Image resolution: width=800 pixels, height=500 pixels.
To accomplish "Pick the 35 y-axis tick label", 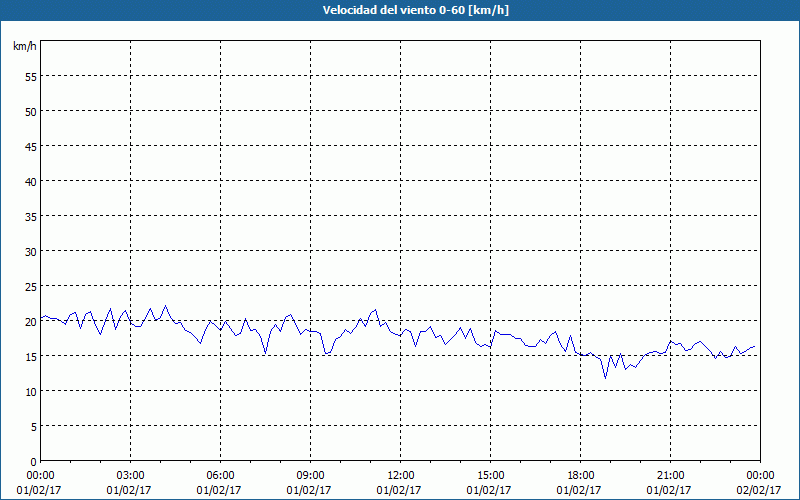I will point(30,216).
